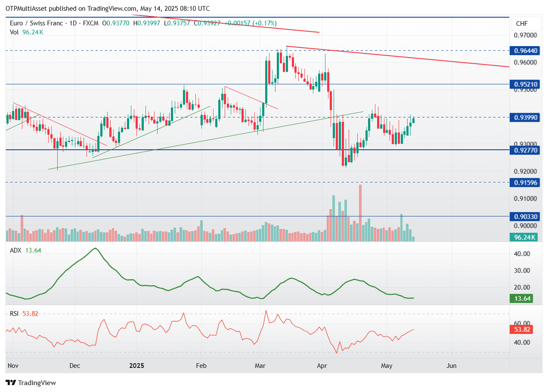Click the 0.91596 price label
Screen dimensions: 548x392
pos(526,182)
